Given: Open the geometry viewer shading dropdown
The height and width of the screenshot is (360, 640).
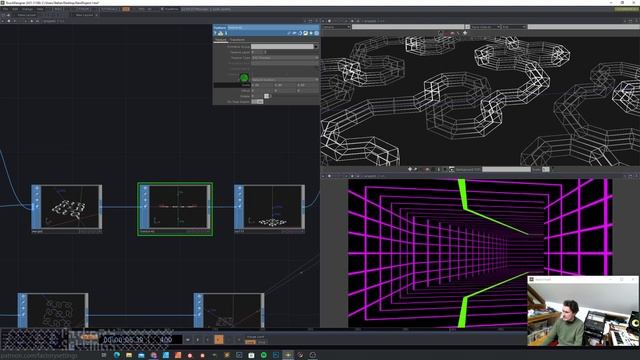Looking at the screenshot, I should click(x=337, y=27).
